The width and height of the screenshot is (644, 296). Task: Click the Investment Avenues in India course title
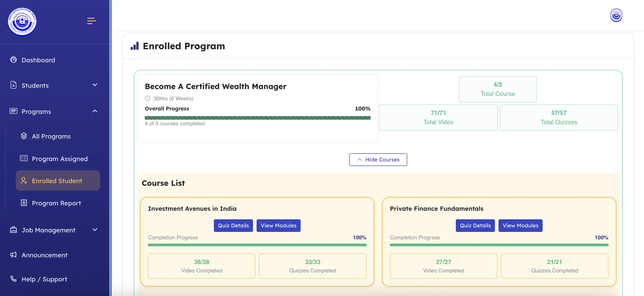click(192, 209)
